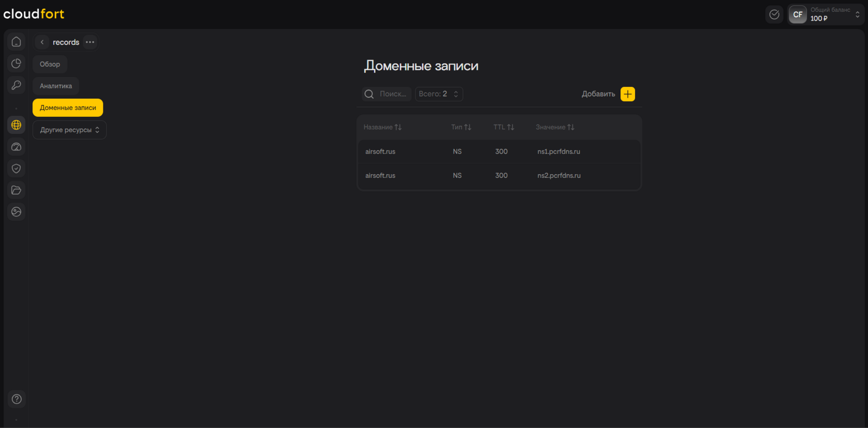This screenshot has width=868, height=428.
Task: Open the Аналитика tab
Action: pos(56,86)
